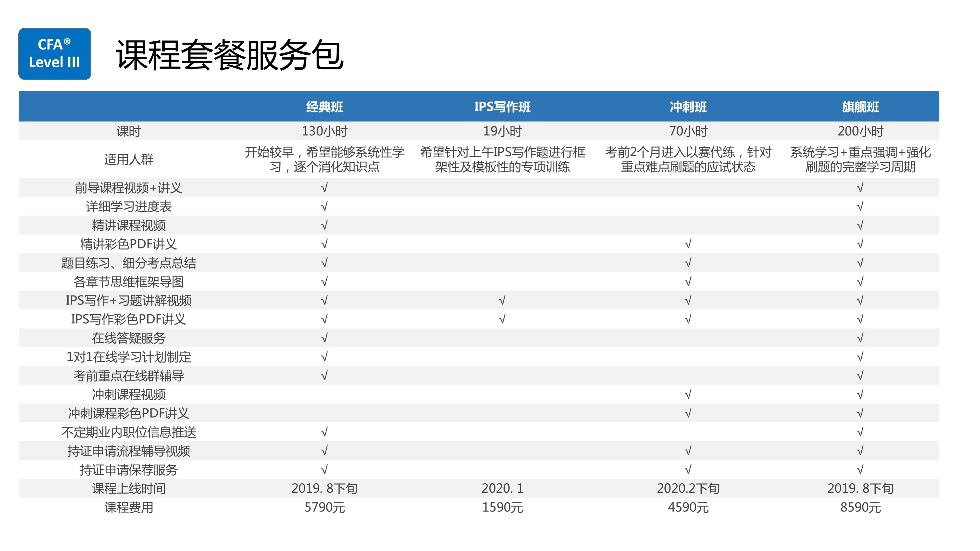This screenshot has width=980, height=551.
Task: Click the 8590元 price
Action: 860,507
